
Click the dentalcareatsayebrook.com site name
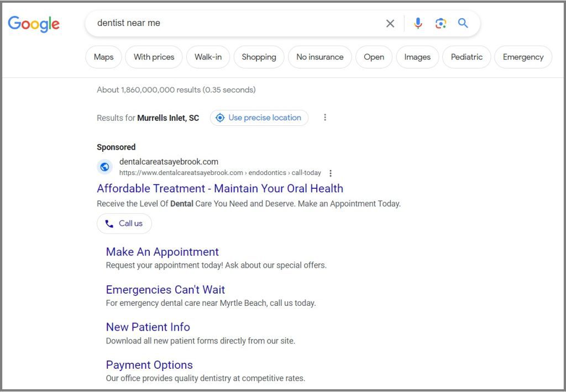169,162
